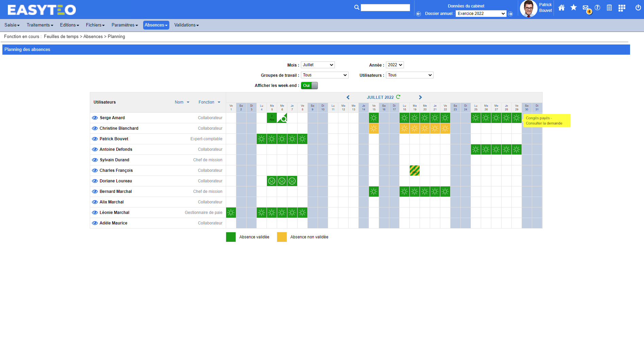Toggle eye icon for Doriane Loureau

(95, 181)
